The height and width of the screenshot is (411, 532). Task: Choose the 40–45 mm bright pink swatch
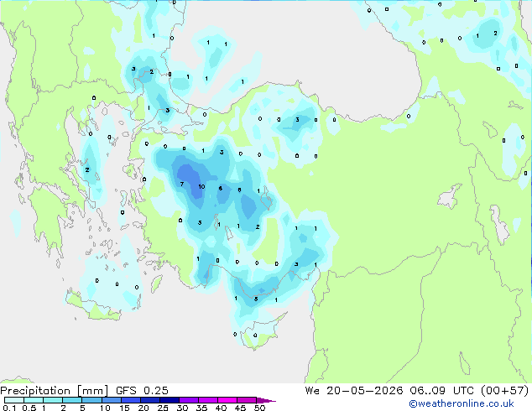coord(227,400)
